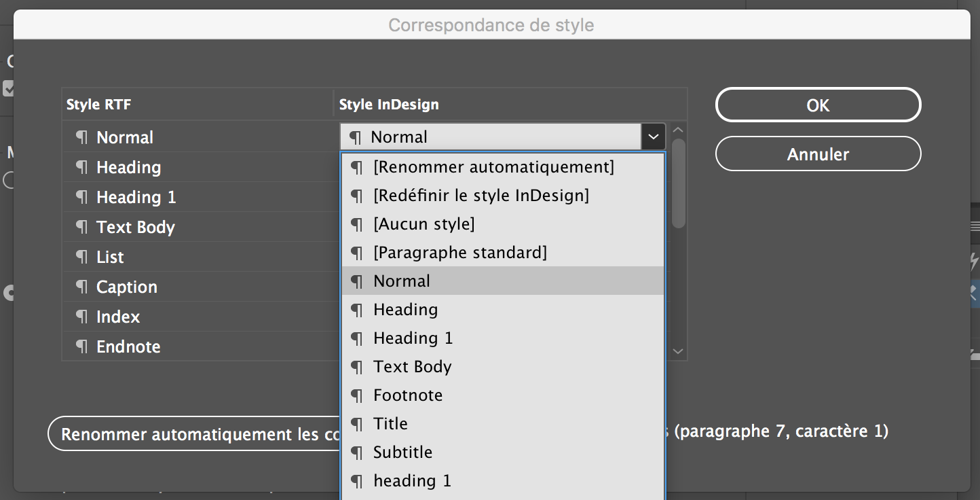Click paragraph icon next to Footnote option
The image size is (980, 500).
pyautogui.click(x=356, y=395)
